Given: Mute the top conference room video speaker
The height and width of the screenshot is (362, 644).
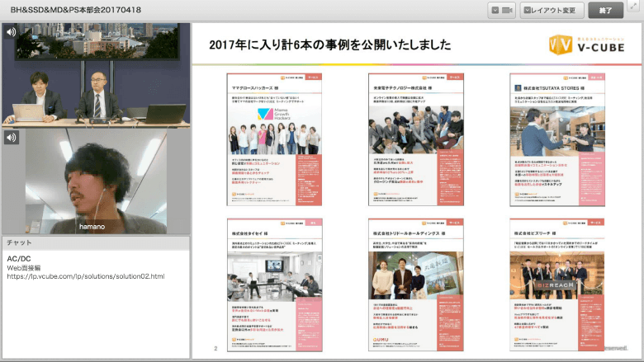Looking at the screenshot, I should [x=11, y=32].
